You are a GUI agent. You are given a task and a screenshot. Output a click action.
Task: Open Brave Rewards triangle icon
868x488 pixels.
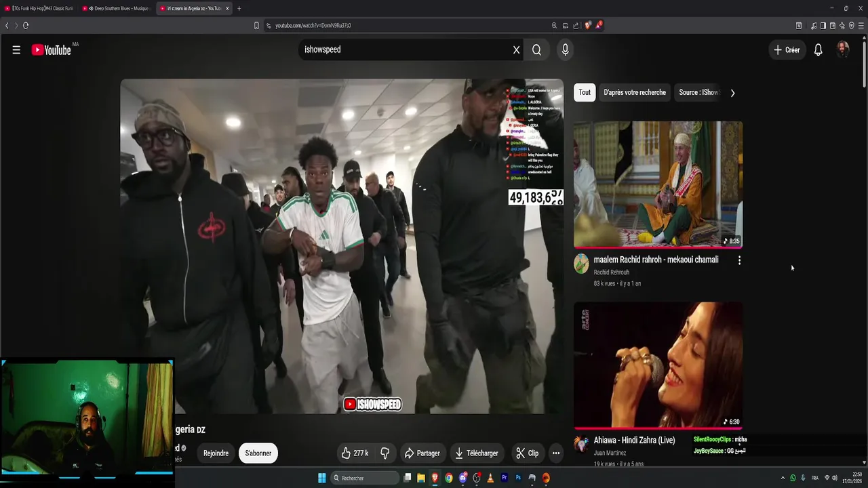[599, 25]
